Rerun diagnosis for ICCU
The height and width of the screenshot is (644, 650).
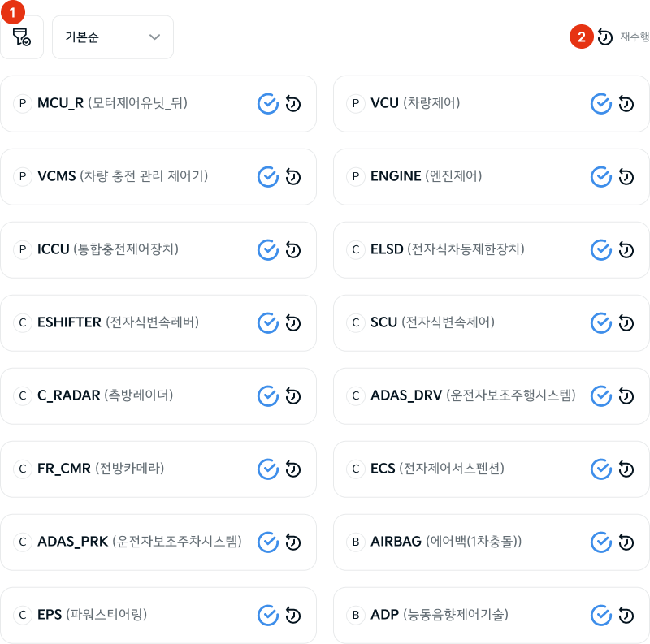coord(293,250)
